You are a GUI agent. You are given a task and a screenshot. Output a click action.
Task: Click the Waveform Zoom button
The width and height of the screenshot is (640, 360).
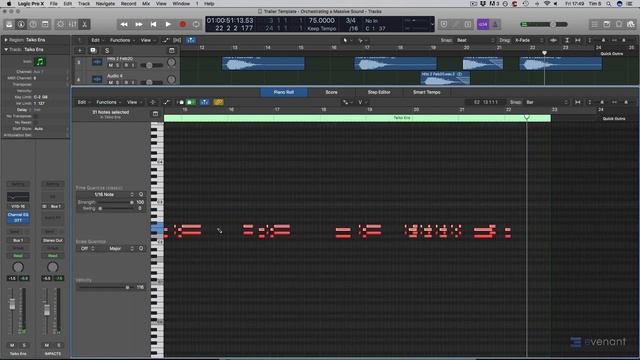[x=553, y=40]
